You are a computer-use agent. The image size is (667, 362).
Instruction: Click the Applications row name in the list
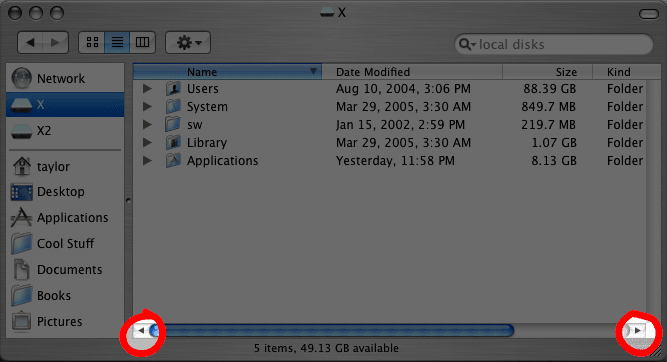222,161
